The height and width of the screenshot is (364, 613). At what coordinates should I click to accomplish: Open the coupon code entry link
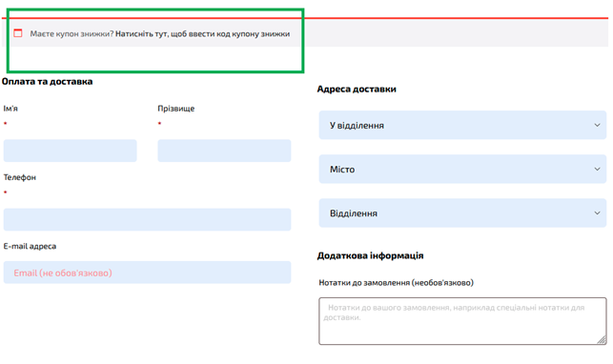tap(202, 34)
